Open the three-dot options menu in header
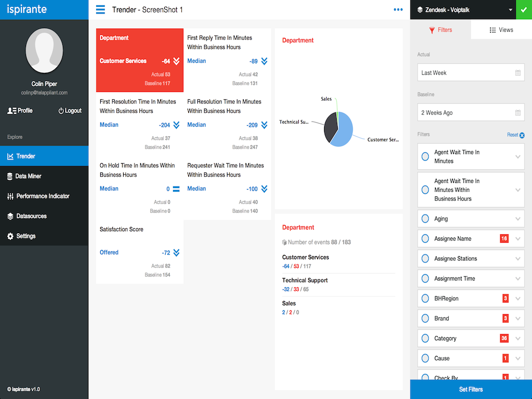 (x=398, y=10)
